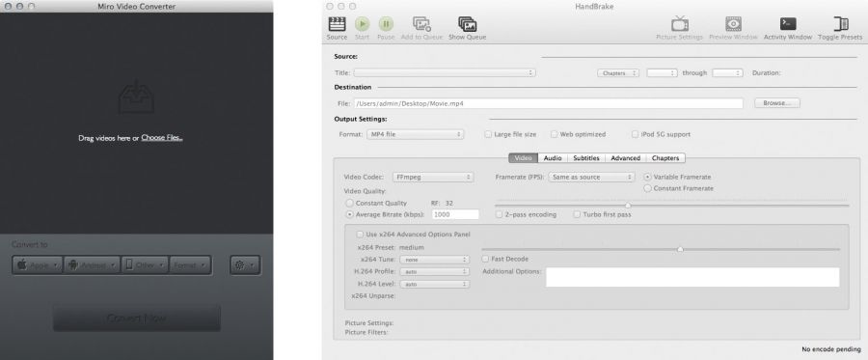Select the Variable Framerate radio button
Screen dimensions: 868x360
pos(648,177)
